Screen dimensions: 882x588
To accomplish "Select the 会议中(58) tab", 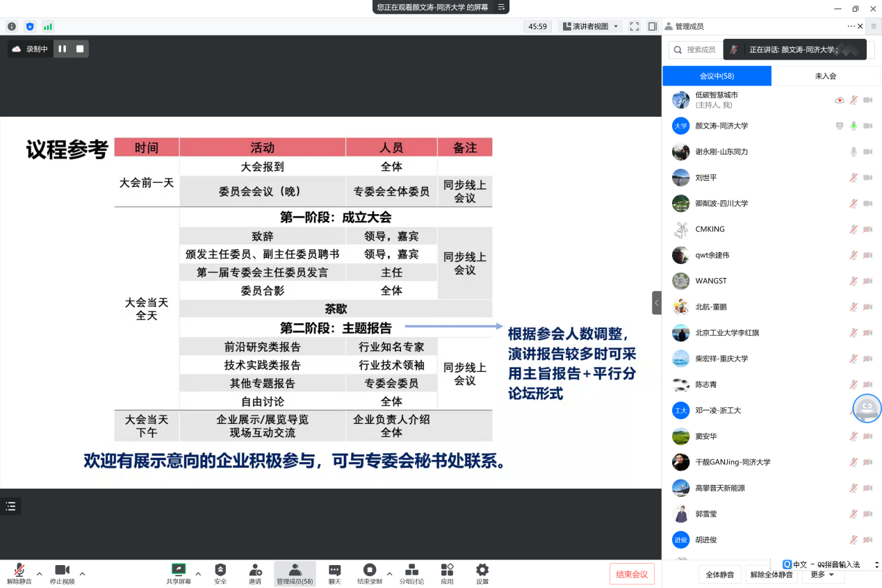I will pos(718,76).
